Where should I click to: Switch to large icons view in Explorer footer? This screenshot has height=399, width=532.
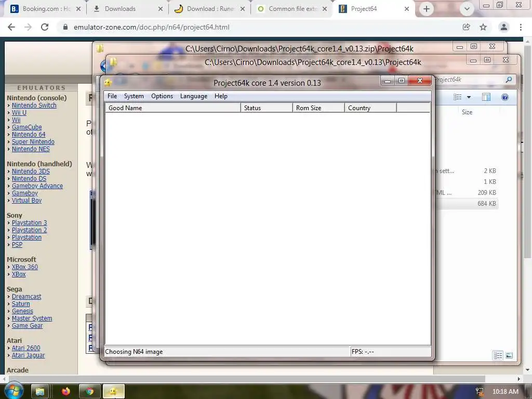coord(509,355)
